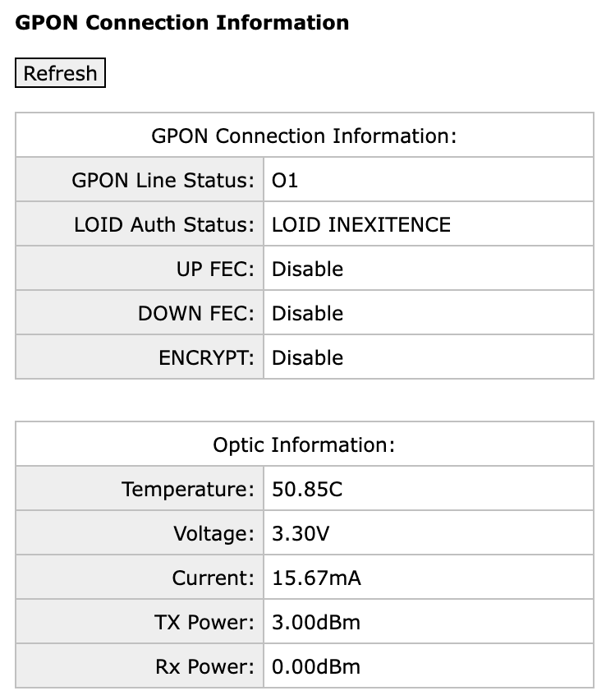606x700 pixels.
Task: Click the GPON Line Status label
Action: [x=163, y=180]
